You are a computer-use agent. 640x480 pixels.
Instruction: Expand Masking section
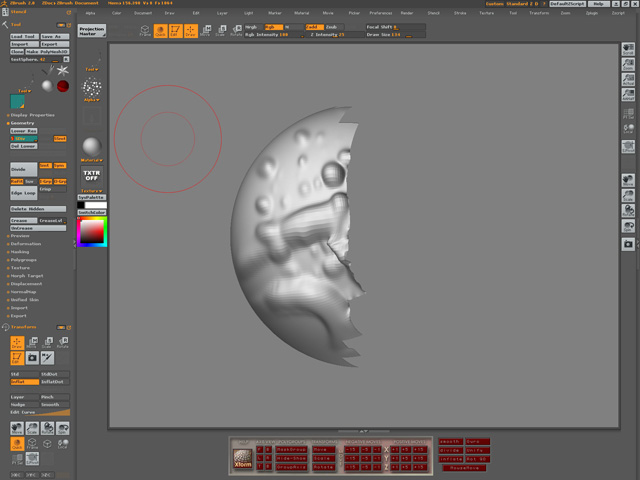point(20,252)
